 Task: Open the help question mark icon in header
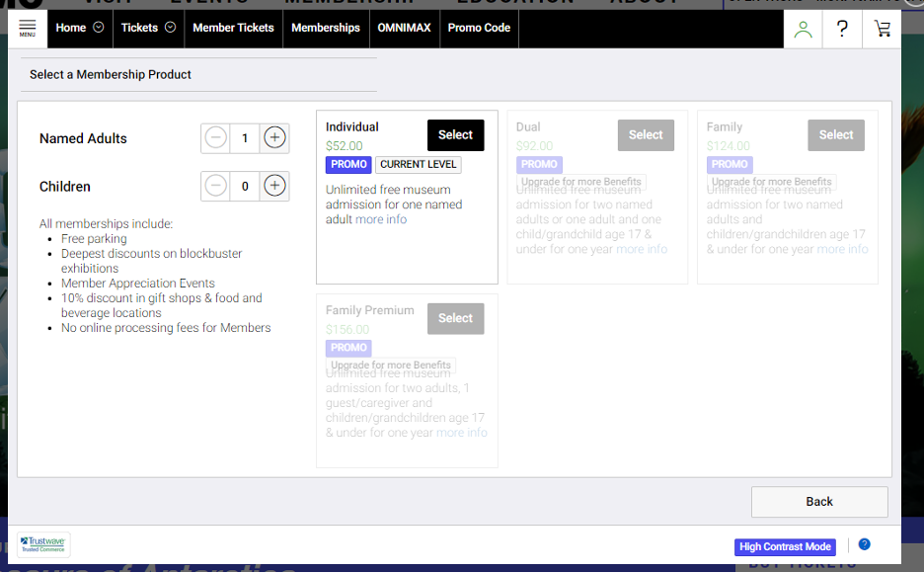click(x=842, y=29)
